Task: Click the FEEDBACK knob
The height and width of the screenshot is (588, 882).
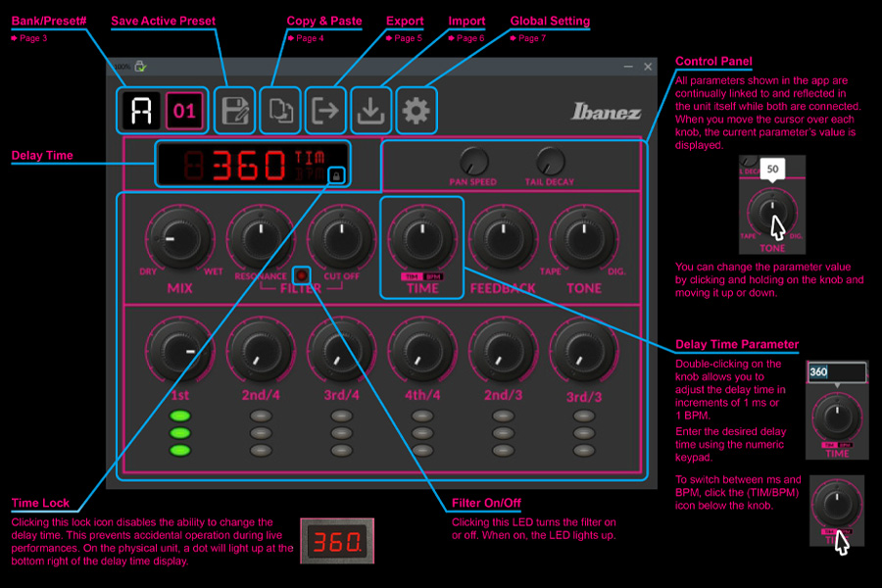Action: click(x=502, y=239)
